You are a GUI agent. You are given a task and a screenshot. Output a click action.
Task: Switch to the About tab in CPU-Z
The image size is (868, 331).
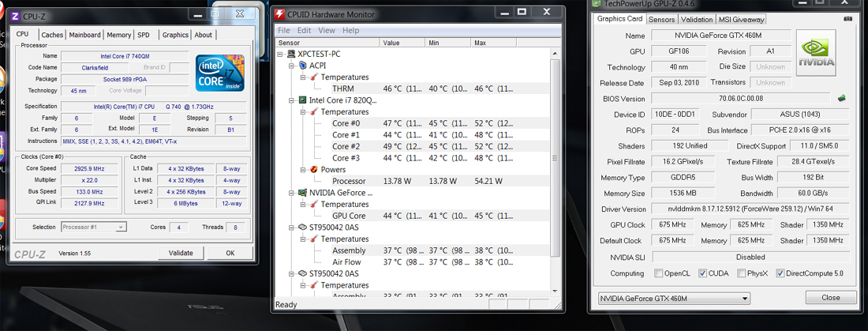[203, 35]
